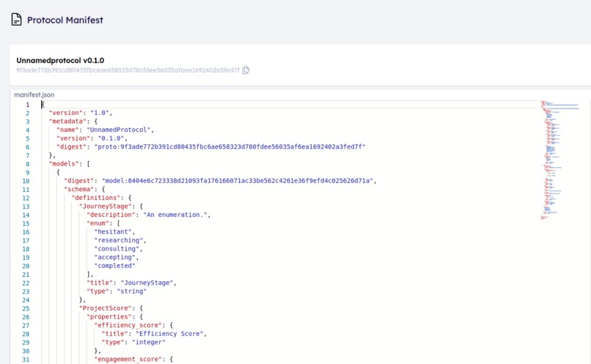Click line number 1 in gutter
Screen dimensions: 591x364
(27, 105)
